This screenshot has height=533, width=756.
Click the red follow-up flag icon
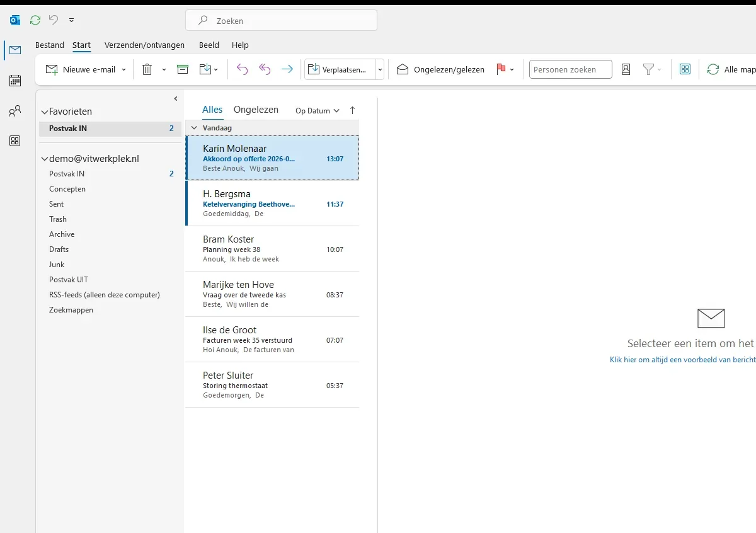501,69
